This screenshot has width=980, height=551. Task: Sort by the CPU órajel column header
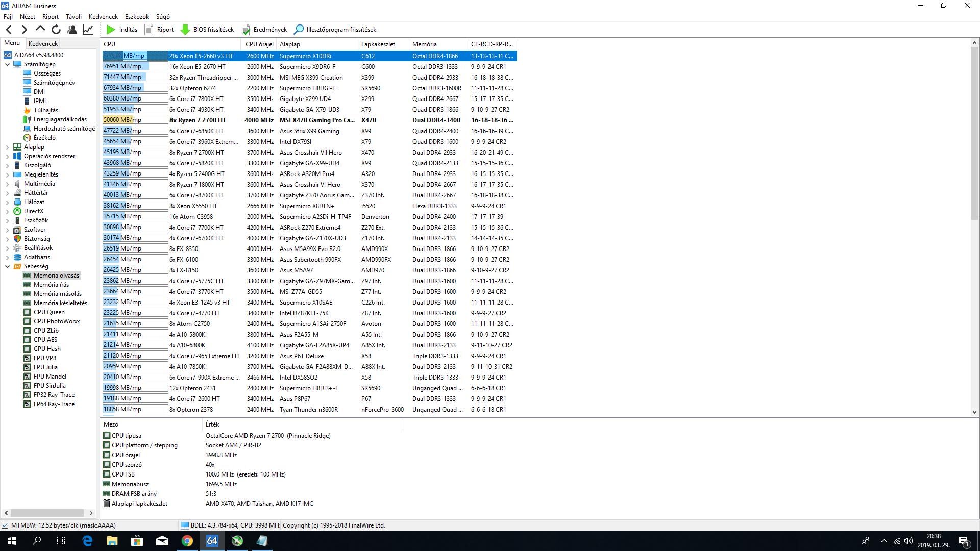pos(259,44)
